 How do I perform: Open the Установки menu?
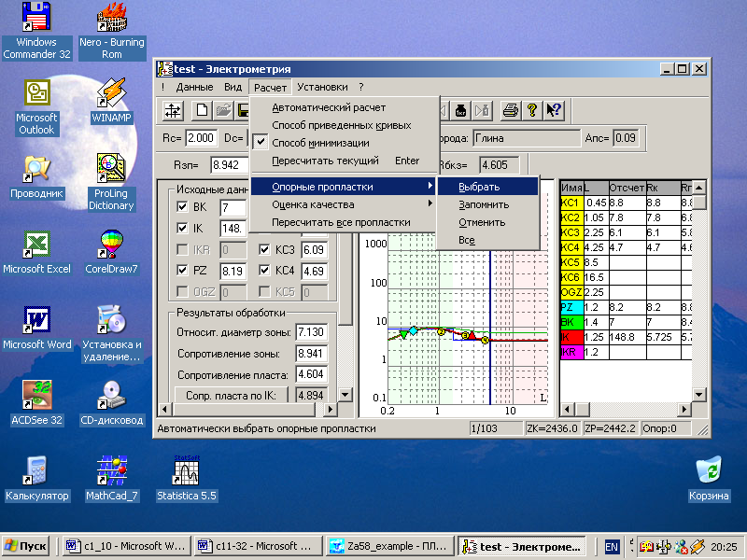(322, 87)
